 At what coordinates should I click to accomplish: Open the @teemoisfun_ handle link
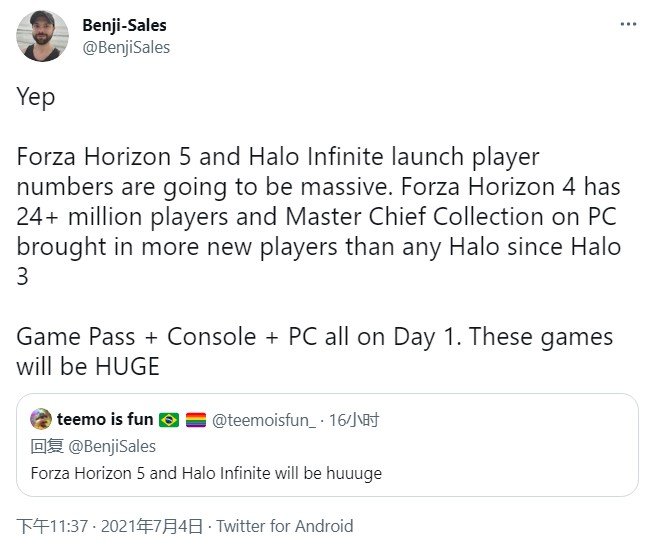(264, 420)
